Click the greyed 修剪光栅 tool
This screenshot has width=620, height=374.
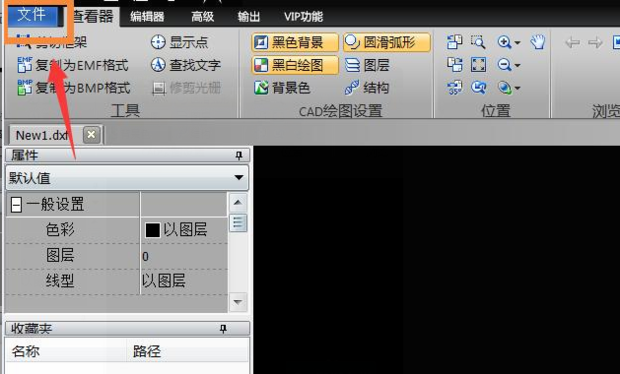tap(187, 88)
